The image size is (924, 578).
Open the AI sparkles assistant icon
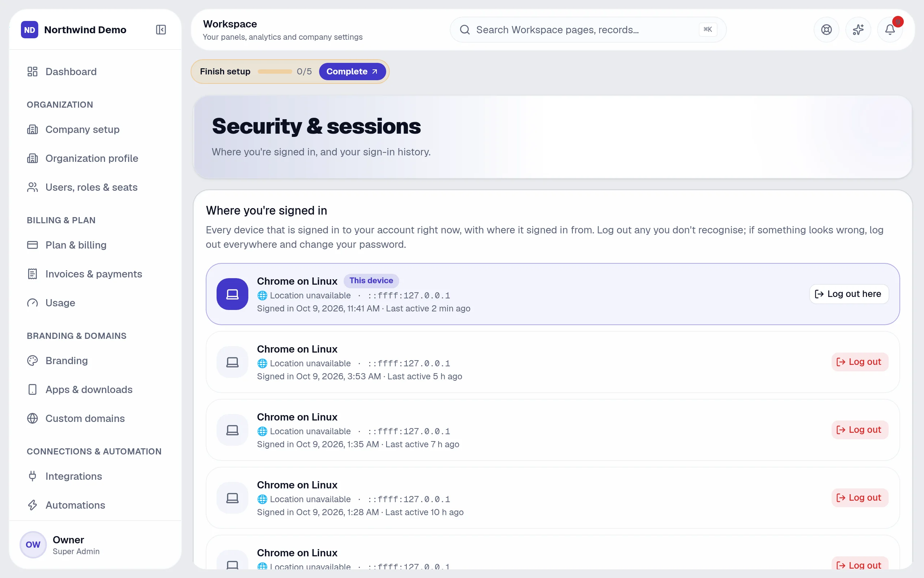(858, 29)
